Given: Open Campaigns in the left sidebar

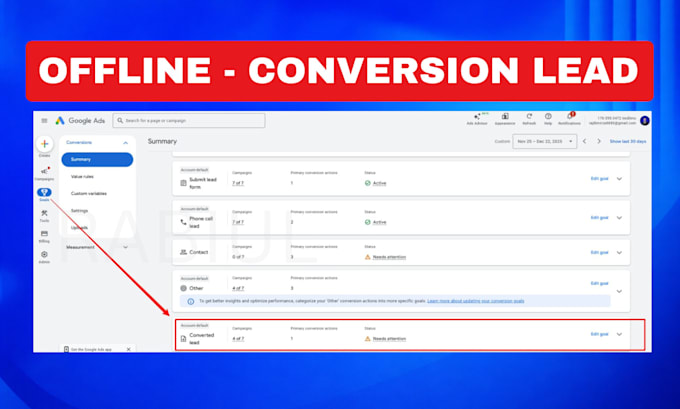Looking at the screenshot, I should [x=44, y=173].
